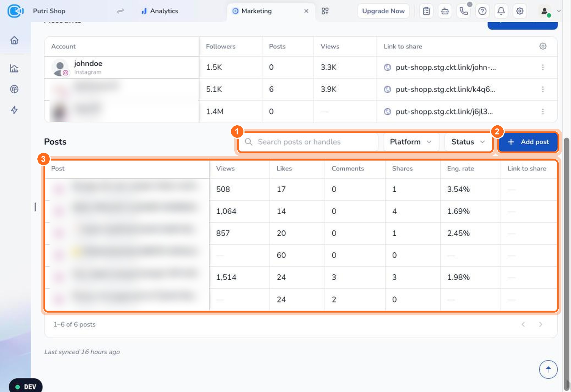Click the 3.54% engagement rate value

coord(458,189)
